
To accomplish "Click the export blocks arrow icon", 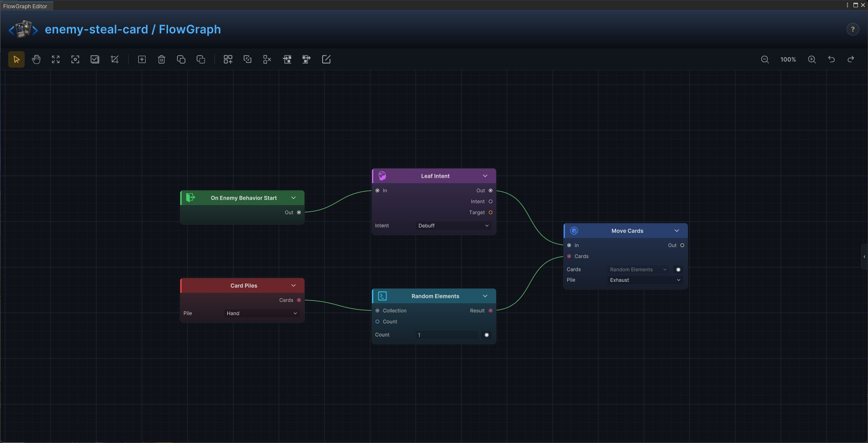I will click(x=307, y=59).
